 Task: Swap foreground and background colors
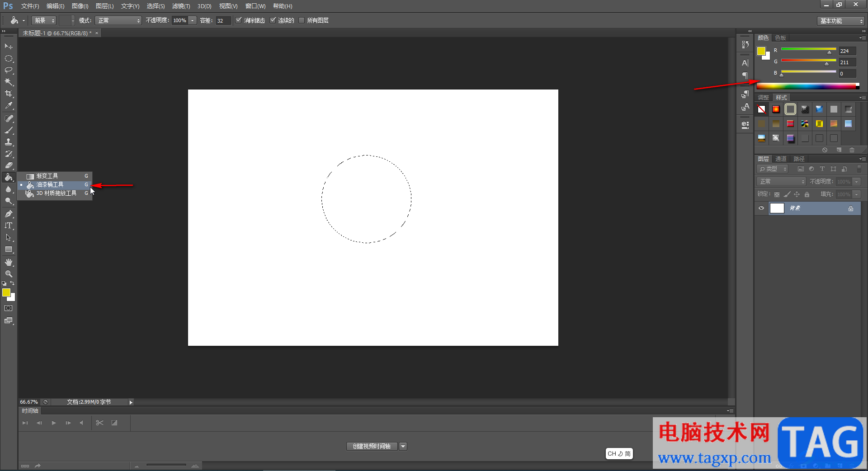point(12,283)
